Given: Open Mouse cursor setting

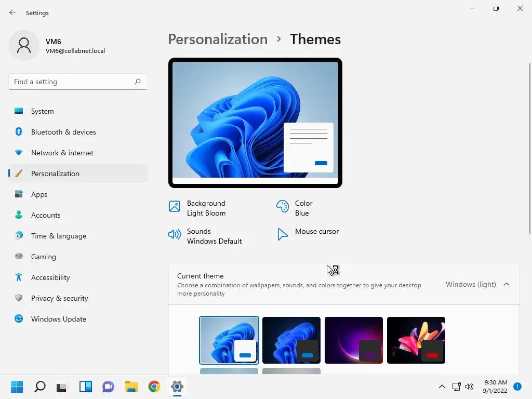Looking at the screenshot, I should (308, 234).
